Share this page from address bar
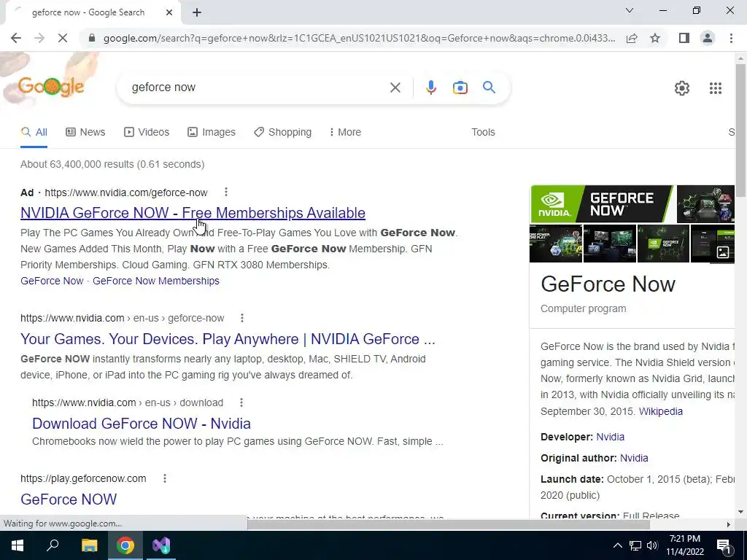Screen dimensions: 747x560 click(x=632, y=38)
